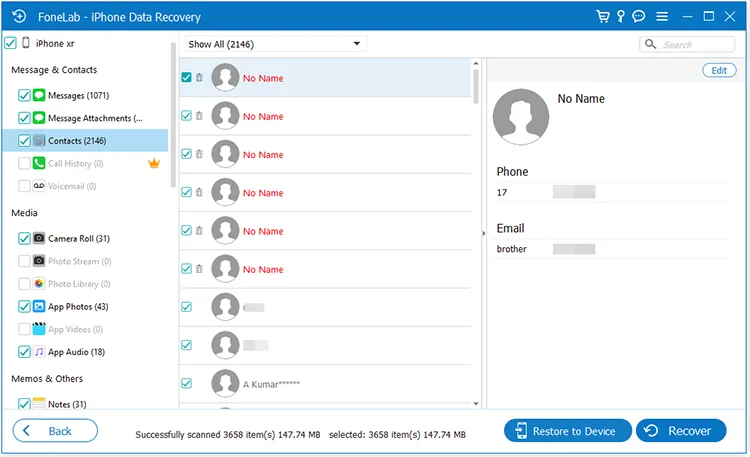Open the shopping cart icon in title bar

coord(603,17)
